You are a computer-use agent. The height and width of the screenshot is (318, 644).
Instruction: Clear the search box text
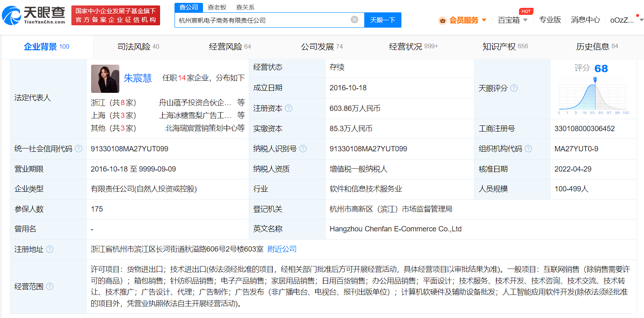354,20
